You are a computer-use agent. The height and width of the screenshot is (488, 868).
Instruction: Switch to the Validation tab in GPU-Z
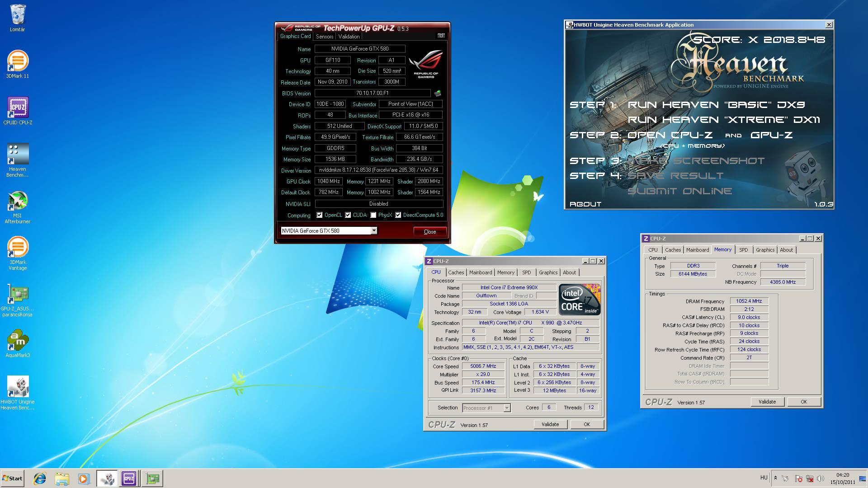point(349,37)
